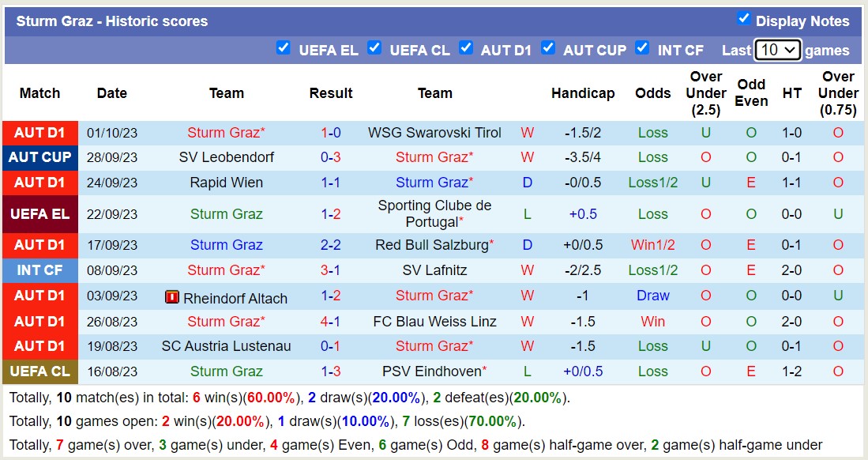Click the Red Bull Salzburg team link
This screenshot has height=460, width=868.
[x=432, y=245]
